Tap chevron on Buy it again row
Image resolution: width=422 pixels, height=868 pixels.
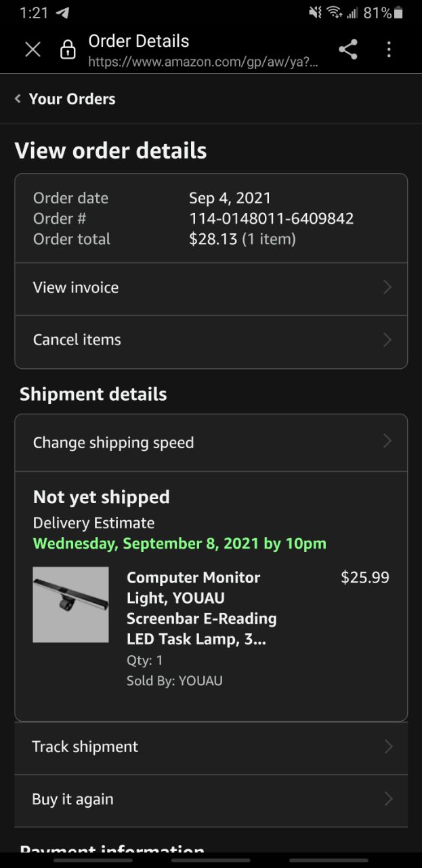(388, 800)
